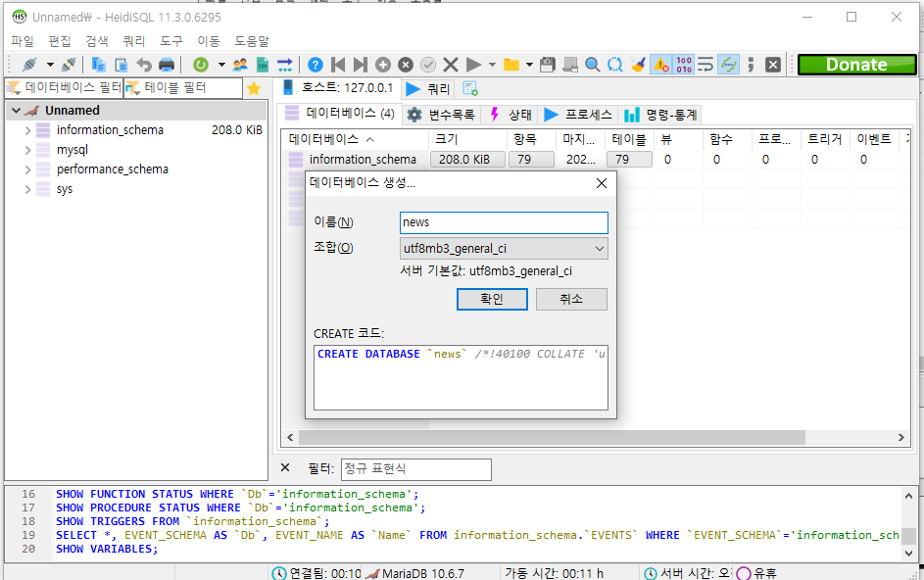Click the delete row circle-x icon
Viewport: 924px width, 580px height.
click(x=406, y=65)
